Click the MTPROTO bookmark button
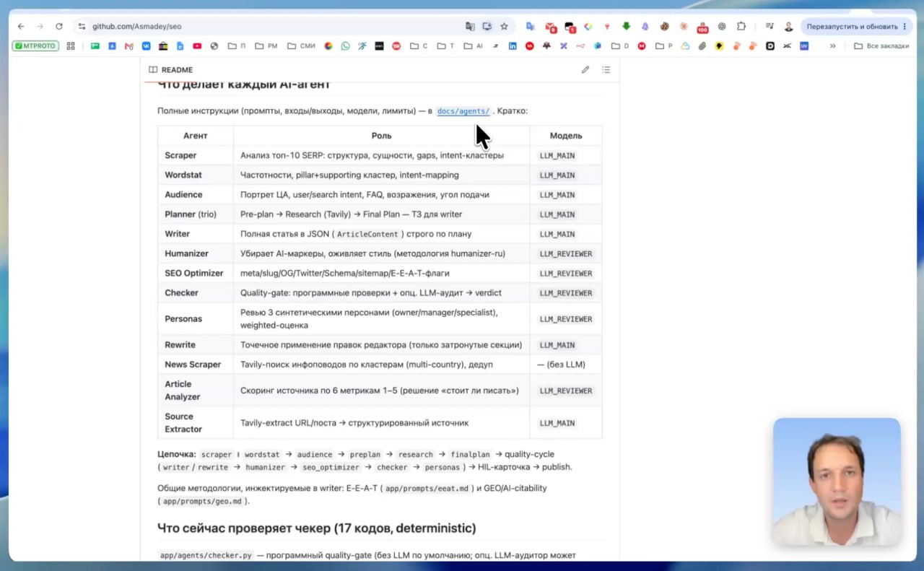924x571 pixels. tap(35, 45)
